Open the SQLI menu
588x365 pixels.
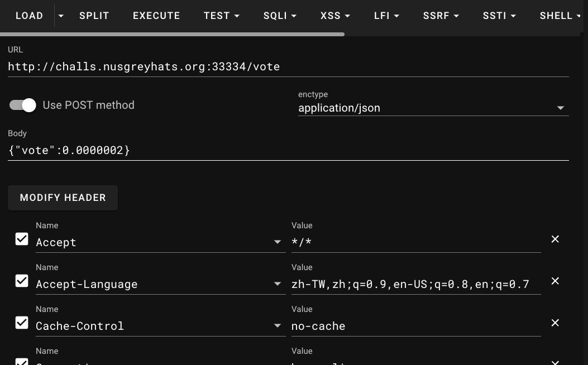pos(280,16)
